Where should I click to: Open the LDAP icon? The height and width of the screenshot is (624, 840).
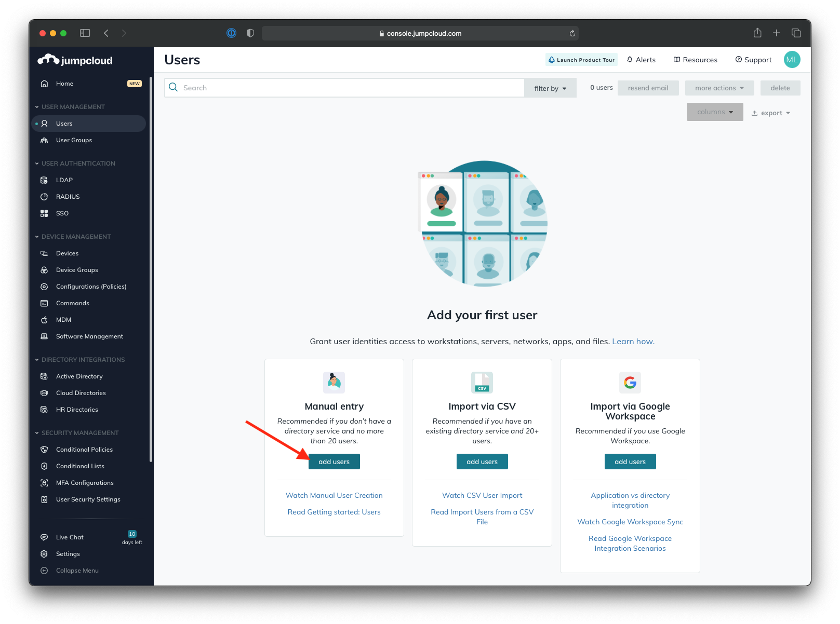tap(44, 180)
